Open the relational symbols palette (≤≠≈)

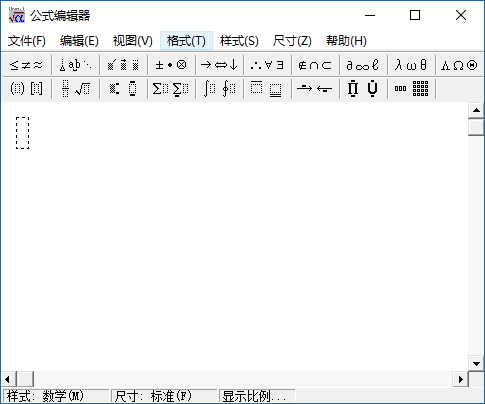click(27, 65)
